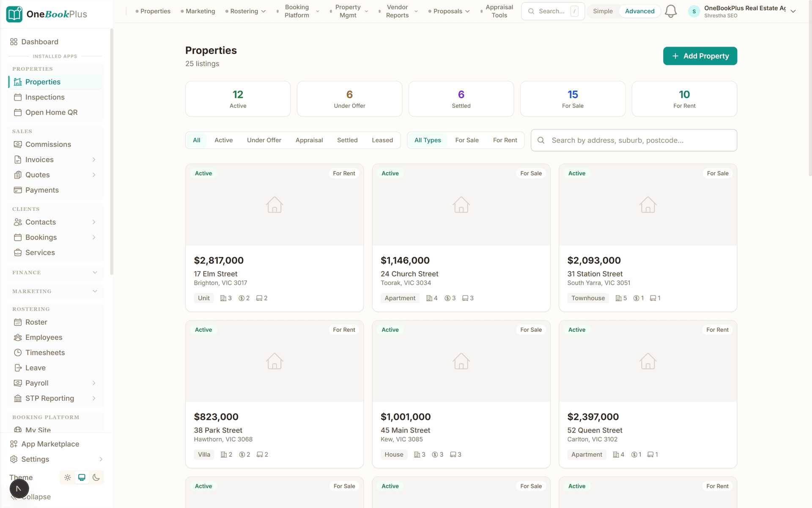Open the 6 Under Offer stat card
The height and width of the screenshot is (508, 812).
[x=350, y=99]
